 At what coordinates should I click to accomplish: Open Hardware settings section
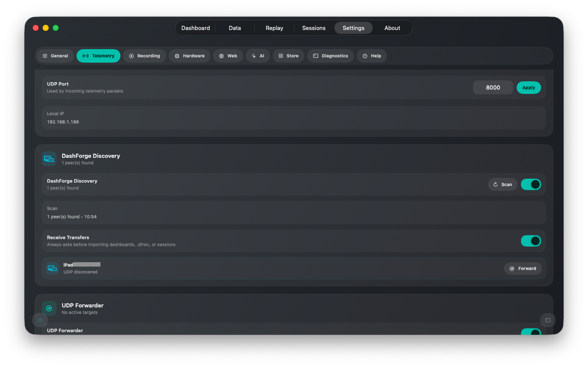click(190, 56)
